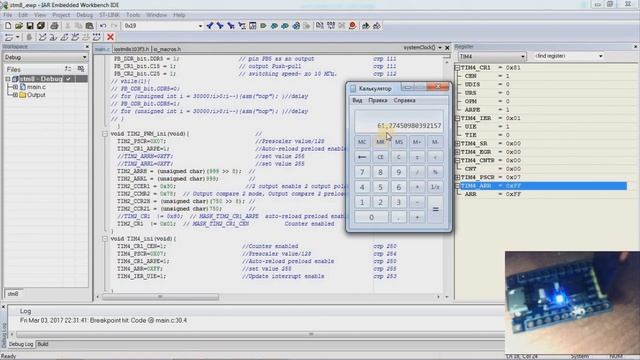Viewport: 640px width, 360px height.
Task: Open the Project menu
Action: tap(61, 15)
